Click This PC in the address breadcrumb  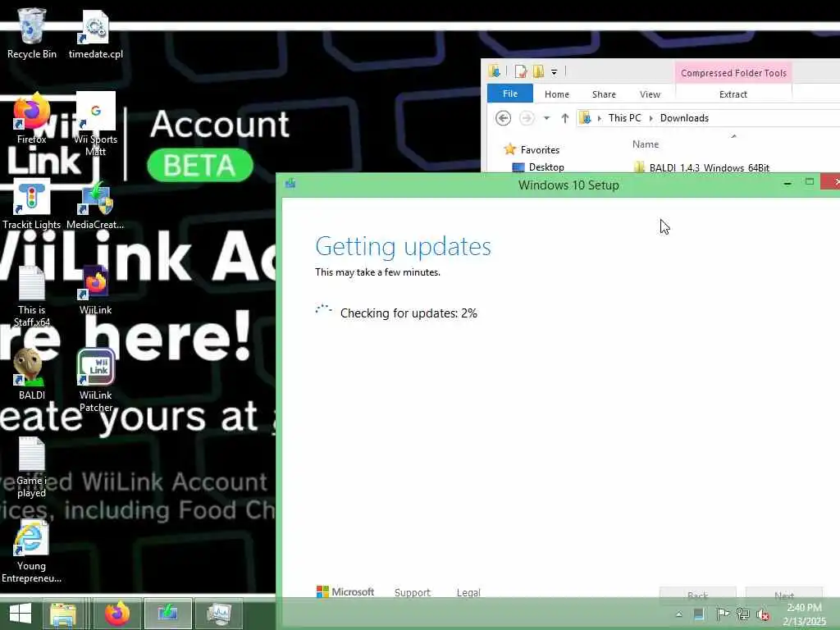click(x=624, y=118)
